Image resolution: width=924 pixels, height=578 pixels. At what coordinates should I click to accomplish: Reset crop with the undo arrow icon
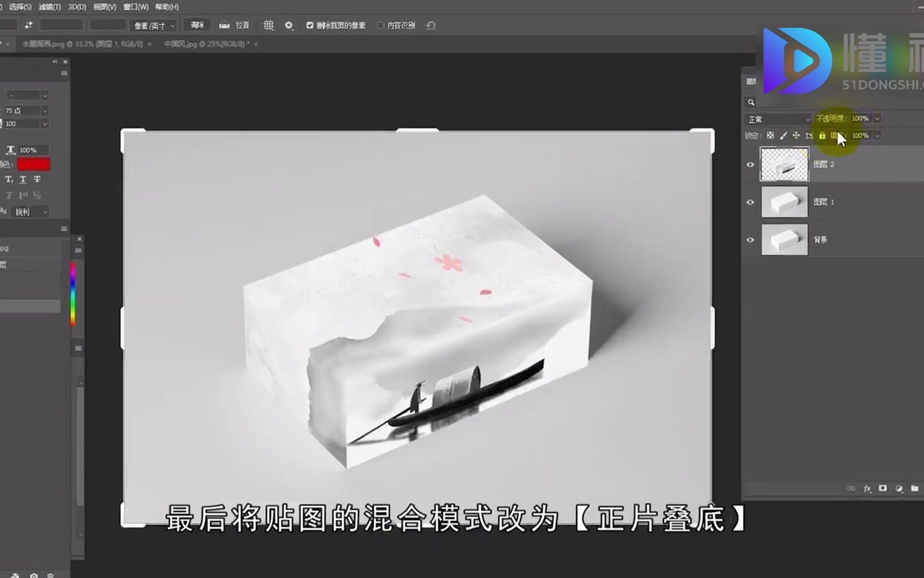(430, 25)
